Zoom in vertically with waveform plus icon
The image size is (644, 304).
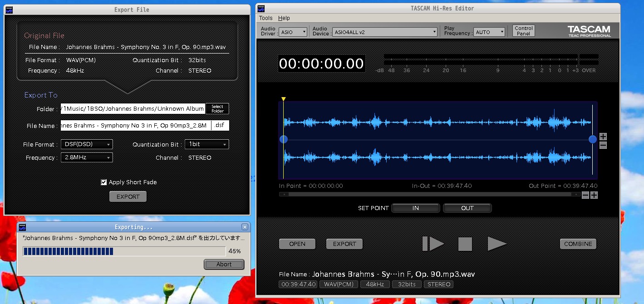click(x=603, y=137)
